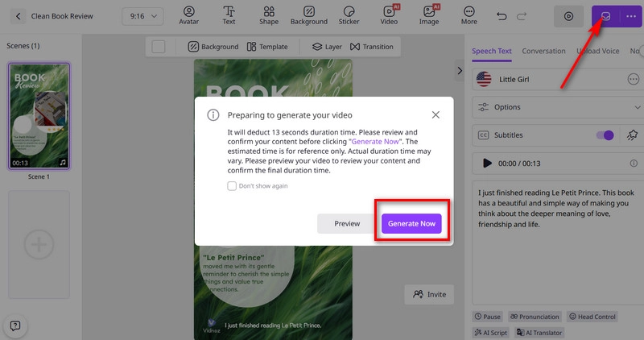Click the canvas color square in the sub-toolbar
This screenshot has height=340, width=644.
[x=158, y=47]
